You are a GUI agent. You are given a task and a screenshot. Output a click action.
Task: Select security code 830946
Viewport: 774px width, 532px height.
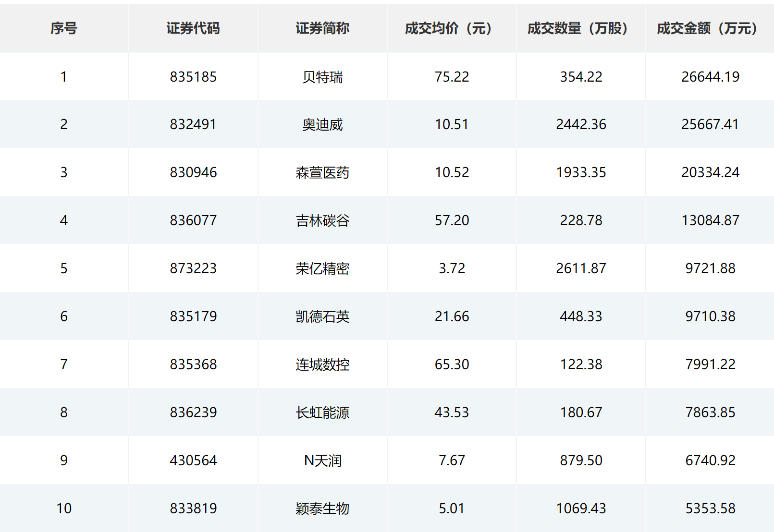click(193, 172)
